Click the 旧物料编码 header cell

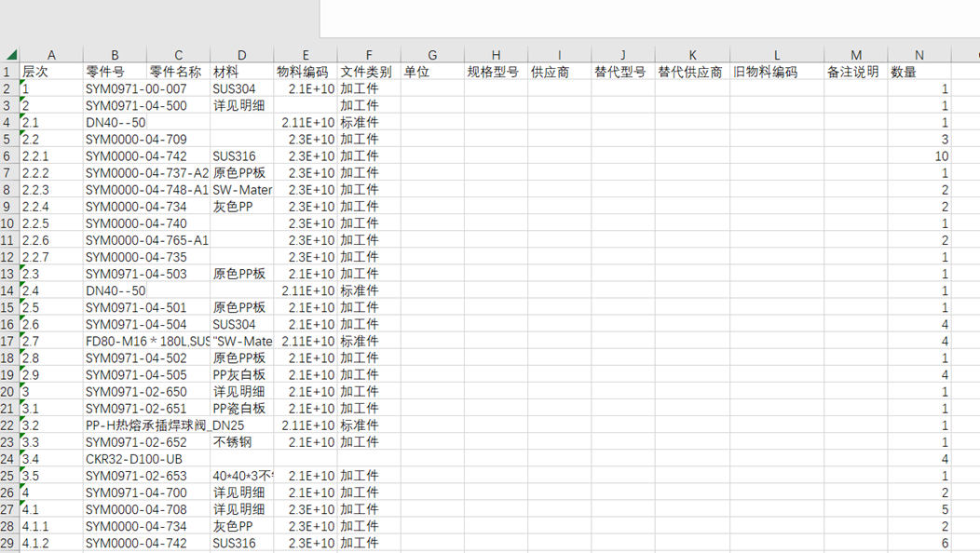[x=777, y=72]
